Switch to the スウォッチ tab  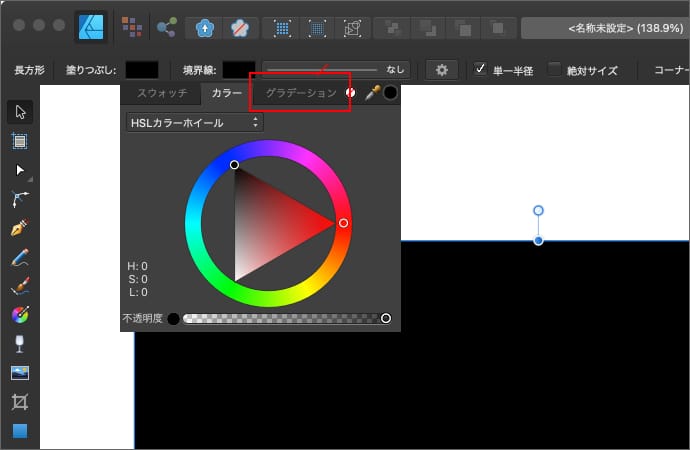161,93
